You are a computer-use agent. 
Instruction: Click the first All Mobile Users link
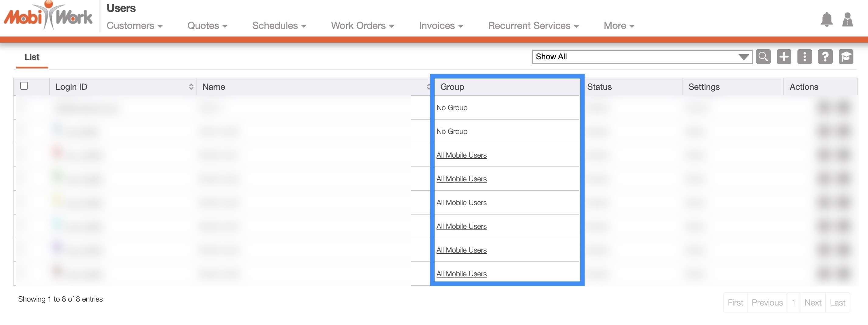click(x=461, y=155)
